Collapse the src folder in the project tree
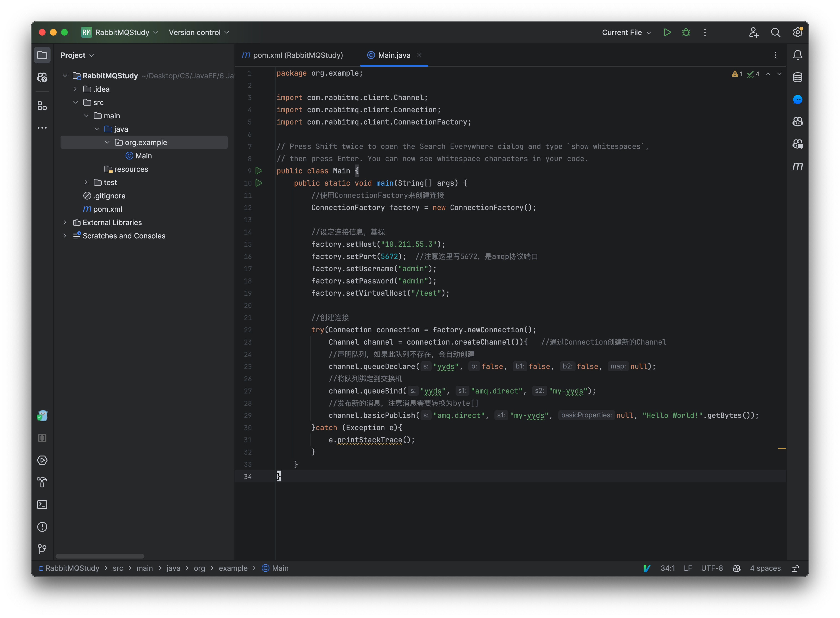The width and height of the screenshot is (840, 618). click(x=76, y=103)
